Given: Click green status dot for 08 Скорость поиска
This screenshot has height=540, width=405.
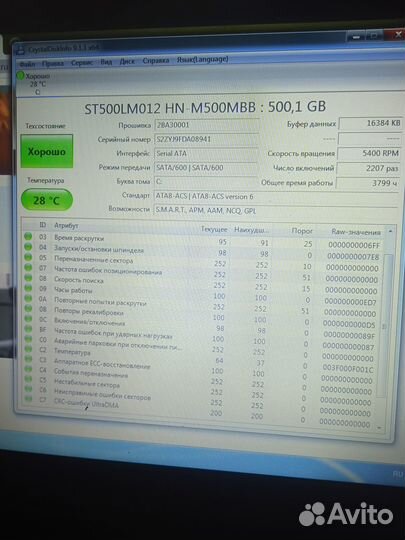Looking at the screenshot, I should coord(28,278).
